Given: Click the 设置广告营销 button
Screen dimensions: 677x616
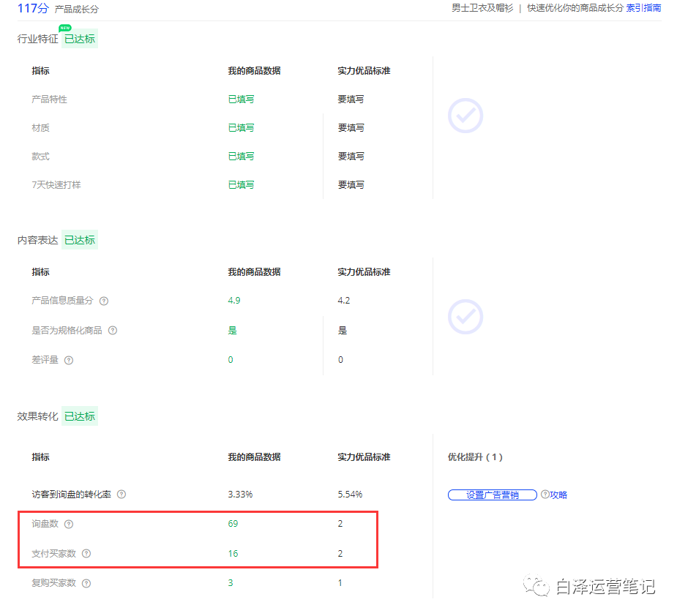Looking at the screenshot, I should coord(492,495).
